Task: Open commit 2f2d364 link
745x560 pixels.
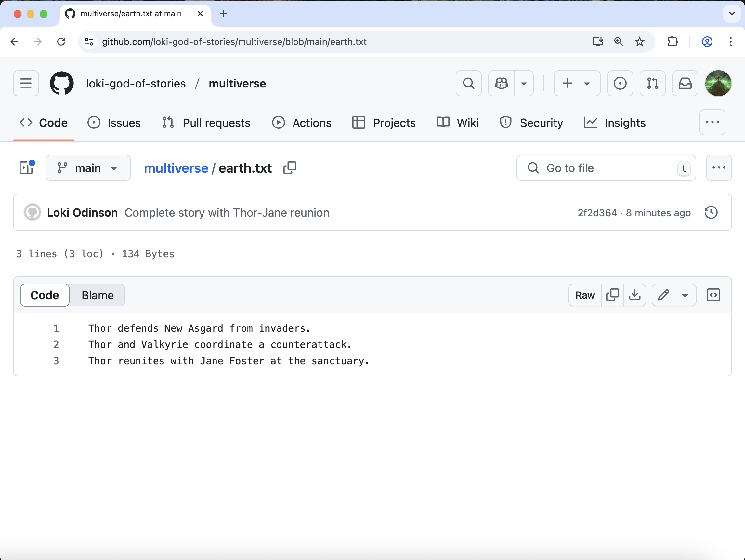Action: (x=597, y=213)
